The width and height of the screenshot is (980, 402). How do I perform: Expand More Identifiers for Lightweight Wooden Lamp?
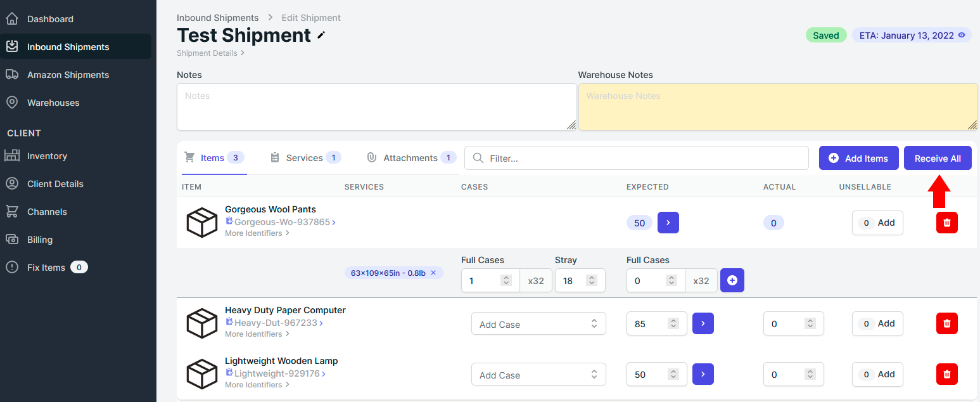tap(257, 385)
